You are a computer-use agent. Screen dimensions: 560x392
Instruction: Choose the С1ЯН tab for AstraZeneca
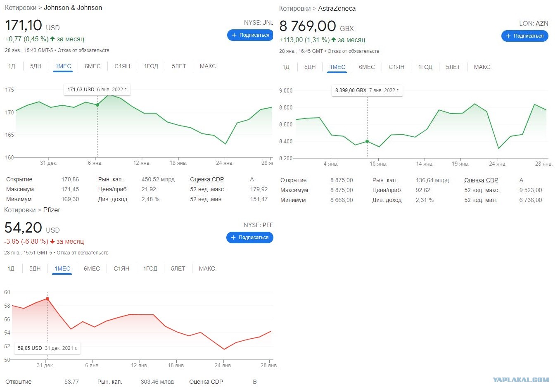point(396,67)
